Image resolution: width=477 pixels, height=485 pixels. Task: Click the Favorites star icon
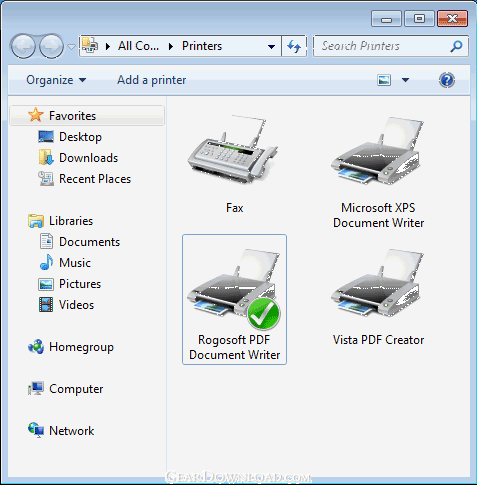pyautogui.click(x=36, y=115)
